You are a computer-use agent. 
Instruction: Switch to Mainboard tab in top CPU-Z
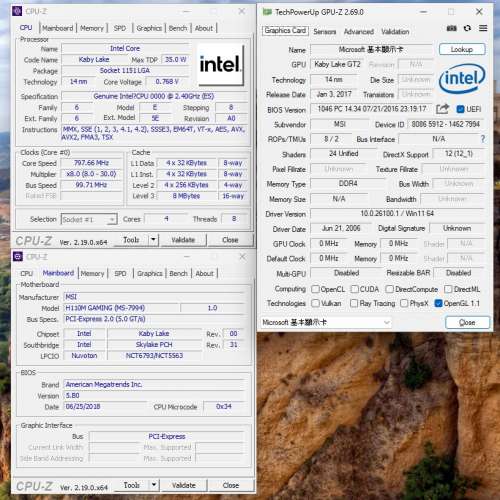pos(57,28)
